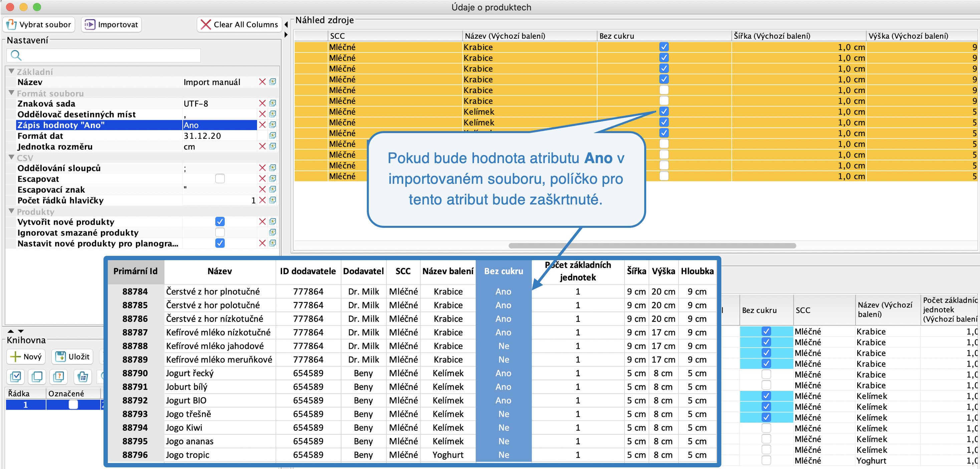Click the down arrow above Knihovna
This screenshot has width=980, height=469.
pos(21,332)
